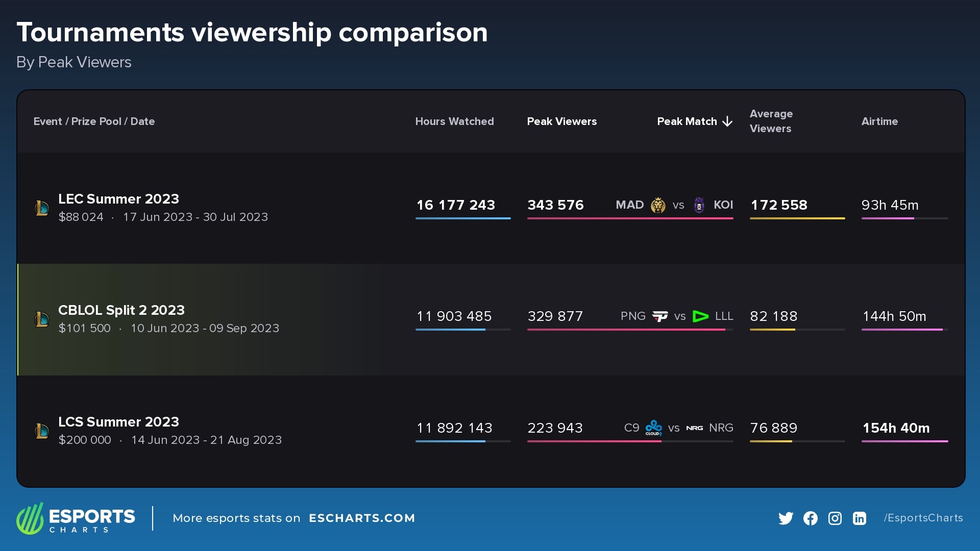980x551 pixels.
Task: Open the LCS Summer 2023 event
Action: 118,422
